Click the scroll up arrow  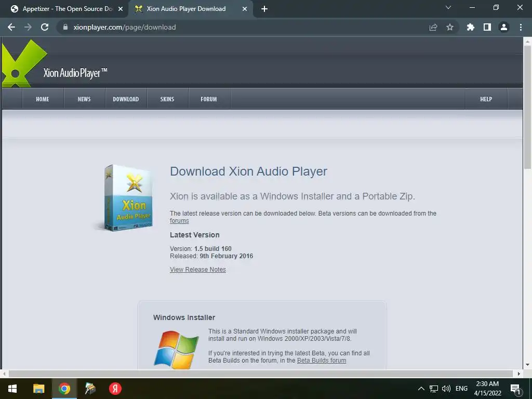click(x=527, y=42)
